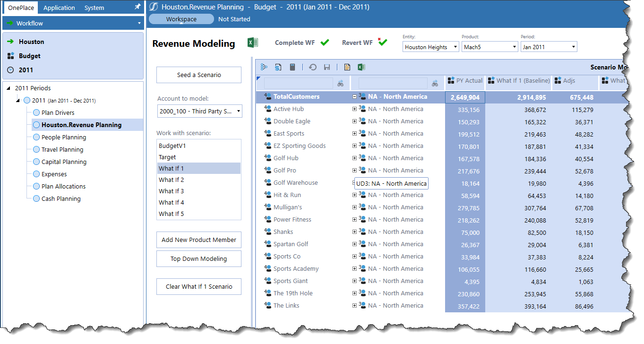Viewport: 644px width, 344px height.
Task: Click the Adjs column header icon
Action: (558, 80)
